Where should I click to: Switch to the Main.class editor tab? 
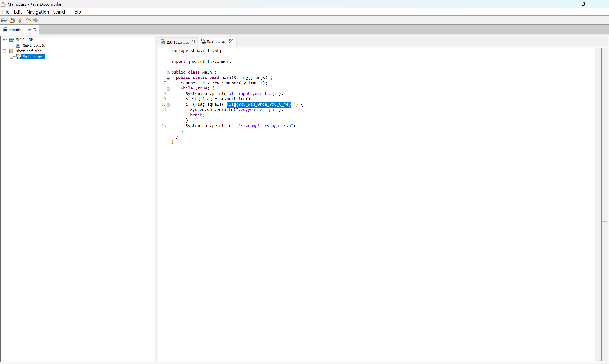pyautogui.click(x=217, y=42)
